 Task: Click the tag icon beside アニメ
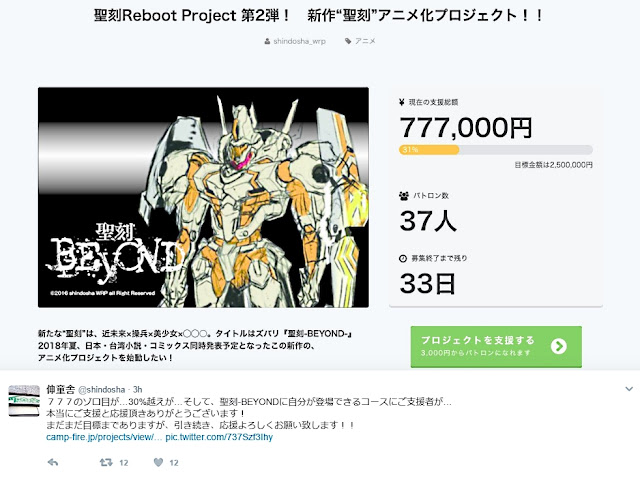pyautogui.click(x=348, y=41)
